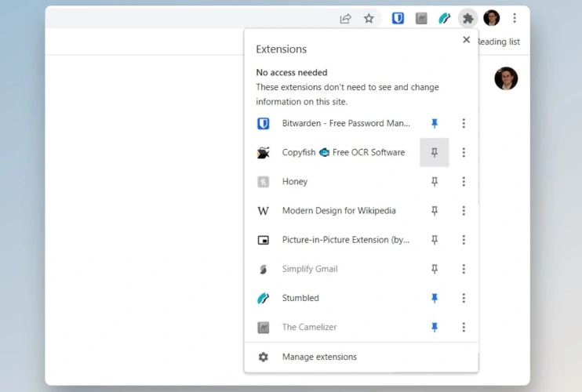Unpin the Stumbled extension
This screenshot has height=392, width=582.
[435, 298]
